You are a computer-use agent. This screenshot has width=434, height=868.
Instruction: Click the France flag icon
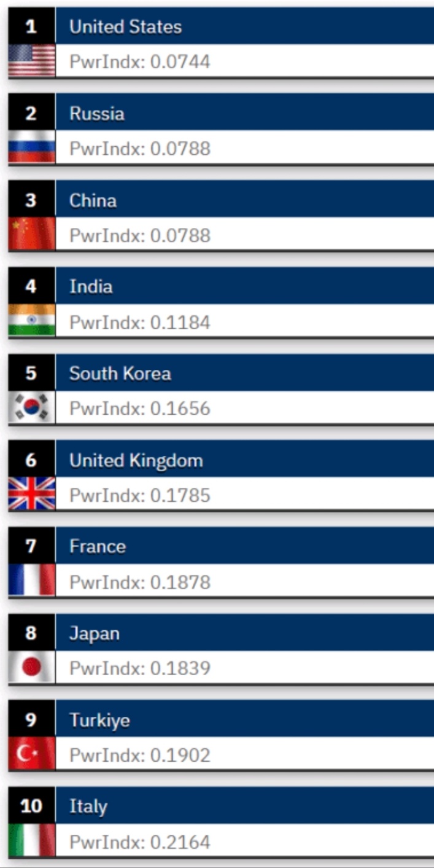point(32,581)
